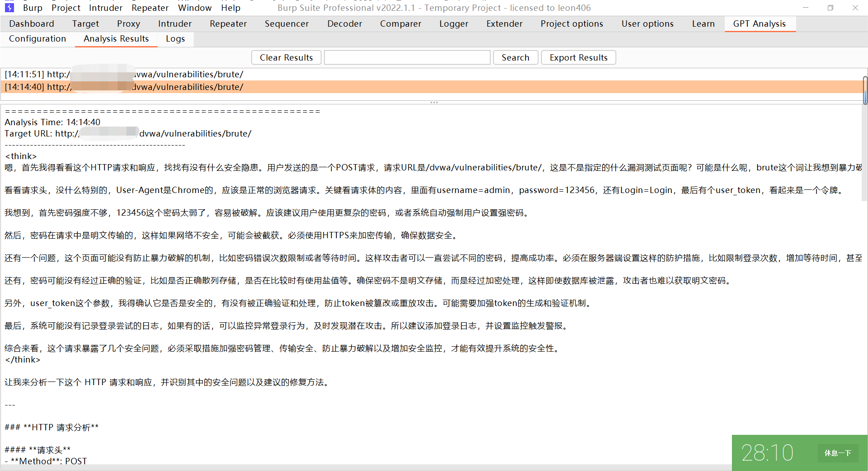Open the Configuration sub-tab
868x471 pixels.
pyautogui.click(x=38, y=39)
